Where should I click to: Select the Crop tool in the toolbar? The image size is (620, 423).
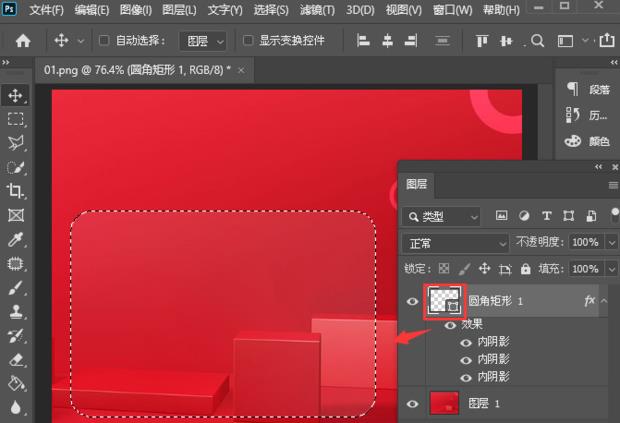coord(15,191)
